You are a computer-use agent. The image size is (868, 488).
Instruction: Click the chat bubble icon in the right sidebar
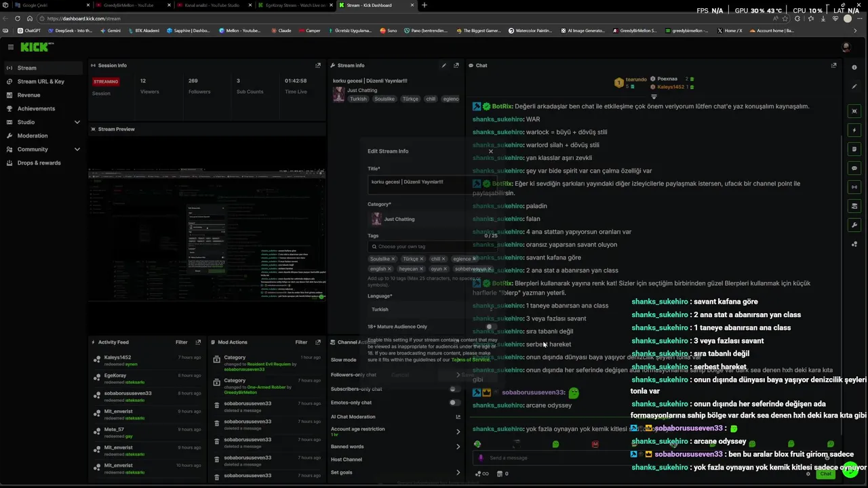click(854, 168)
